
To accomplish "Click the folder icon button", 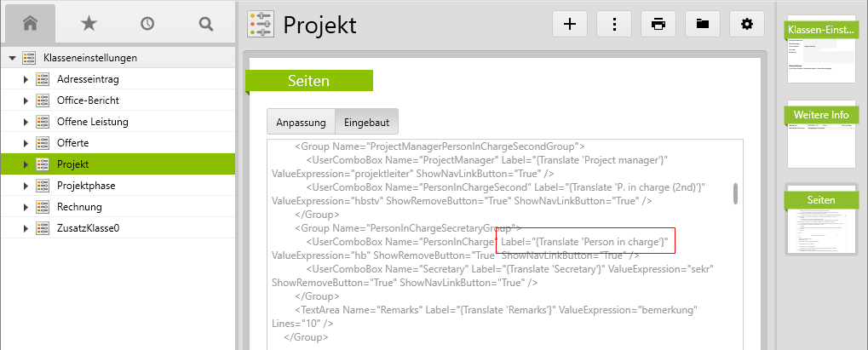I will coord(703,24).
